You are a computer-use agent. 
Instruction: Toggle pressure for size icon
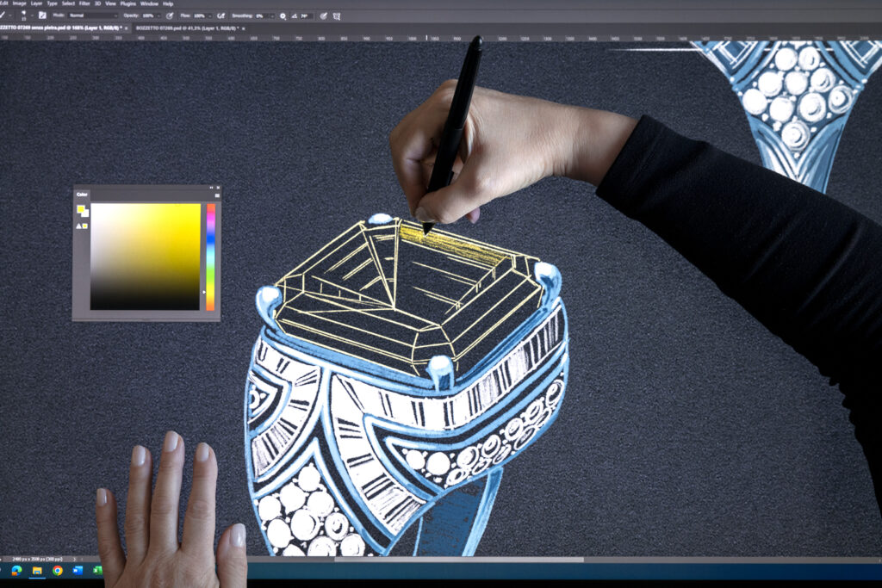323,15
